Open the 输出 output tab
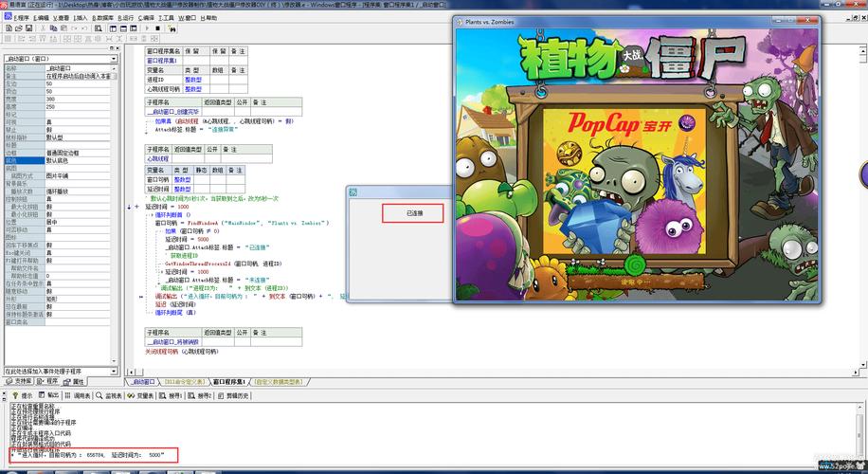The height and width of the screenshot is (474, 868). (49, 396)
